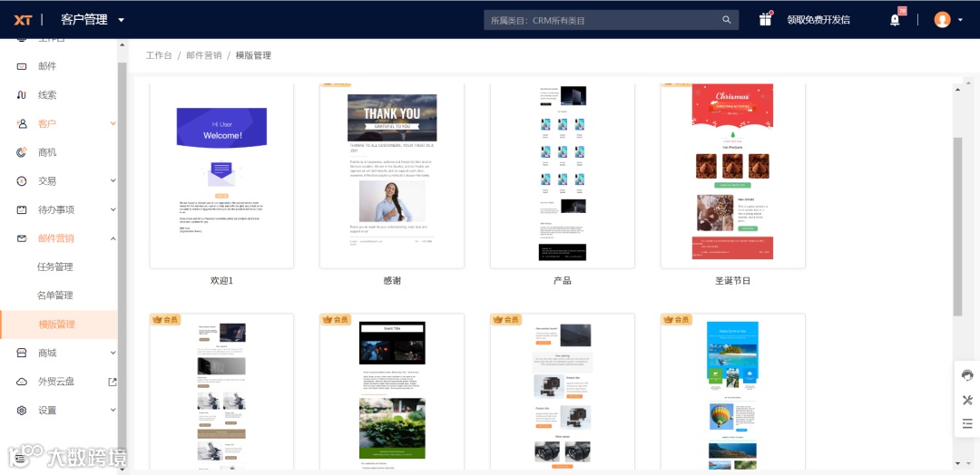Click the 感谢 template label
Screen dimensions: 980x475
click(x=392, y=281)
